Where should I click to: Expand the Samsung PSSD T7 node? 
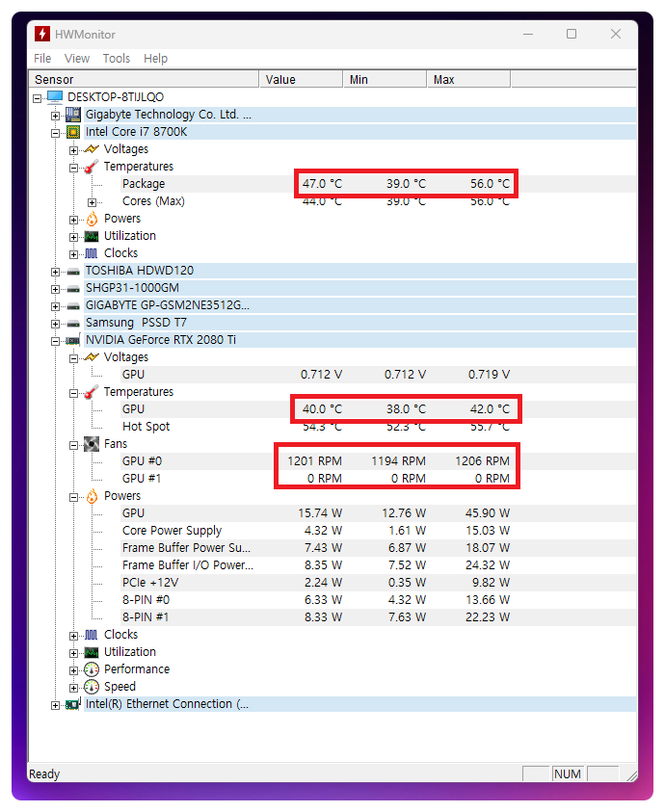[x=56, y=325]
